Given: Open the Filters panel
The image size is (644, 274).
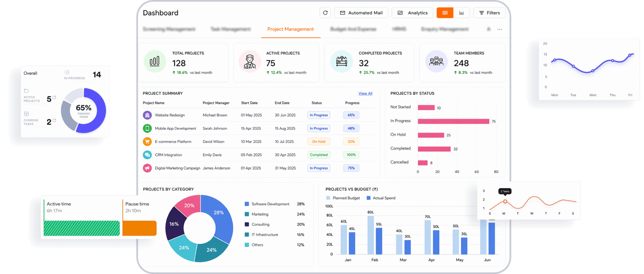Looking at the screenshot, I should 489,13.
